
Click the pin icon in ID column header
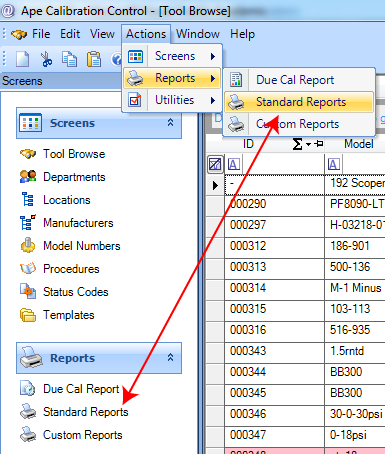click(x=319, y=144)
